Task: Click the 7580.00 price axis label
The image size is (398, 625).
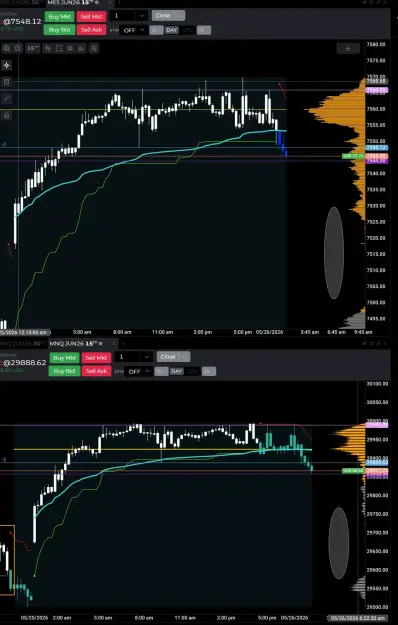Action: tap(376, 44)
